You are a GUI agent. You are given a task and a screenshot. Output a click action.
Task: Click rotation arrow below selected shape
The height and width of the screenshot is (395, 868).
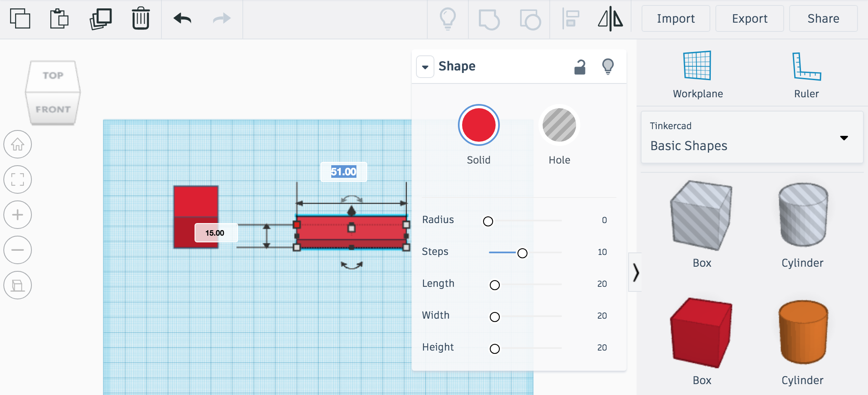point(351,265)
